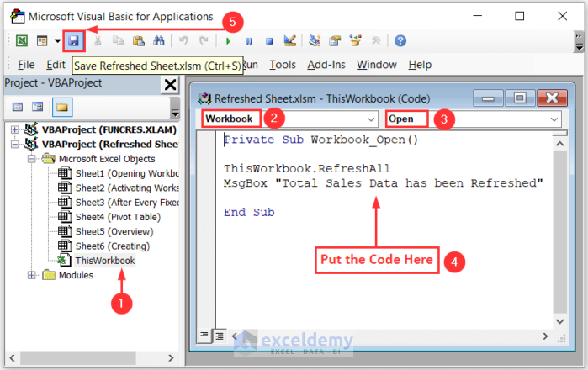Screen dimensions: 588x370
Task: Open the Object Browser icon
Action: coord(355,40)
